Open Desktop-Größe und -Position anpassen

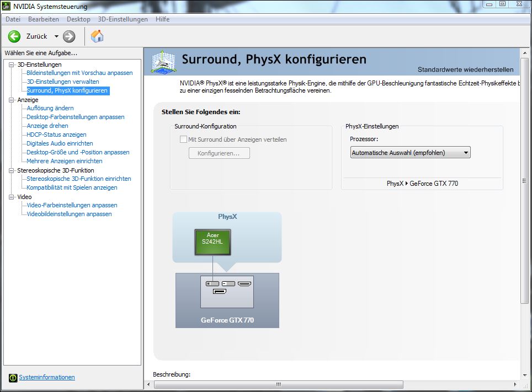[x=78, y=152]
